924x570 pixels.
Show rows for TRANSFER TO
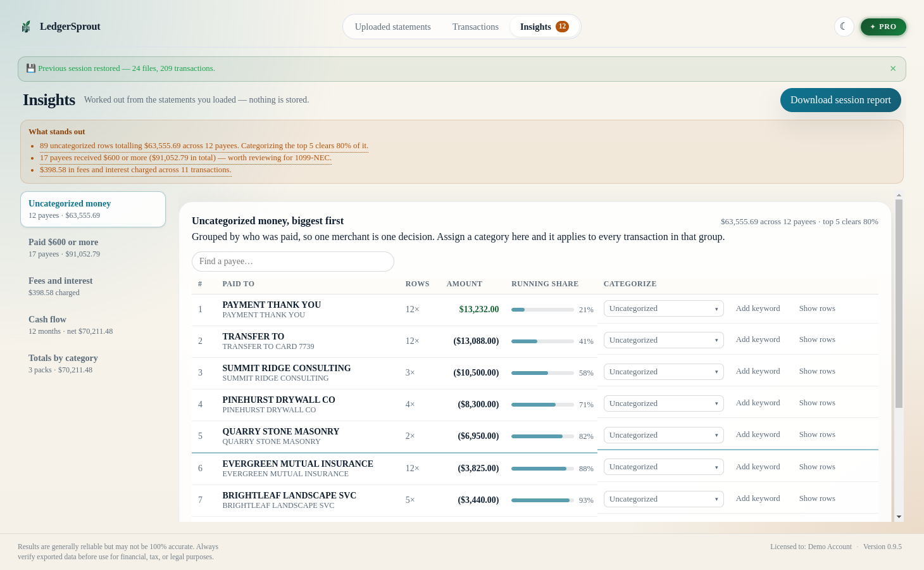(x=817, y=339)
